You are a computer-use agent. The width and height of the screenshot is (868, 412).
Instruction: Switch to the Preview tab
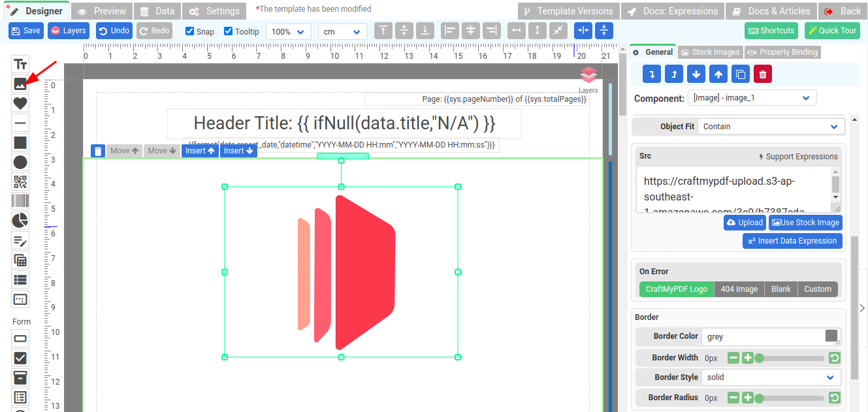tap(102, 11)
